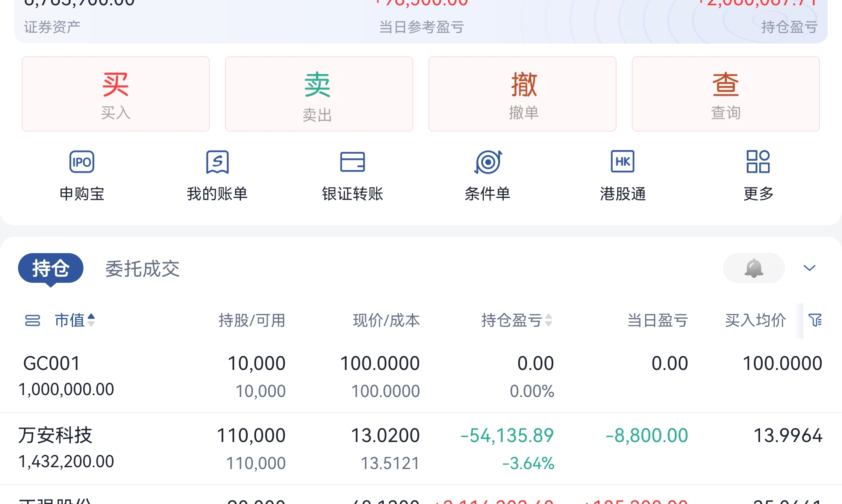Open 更多 grid icon
Viewport: 842px width, 504px height.
pyautogui.click(x=758, y=162)
